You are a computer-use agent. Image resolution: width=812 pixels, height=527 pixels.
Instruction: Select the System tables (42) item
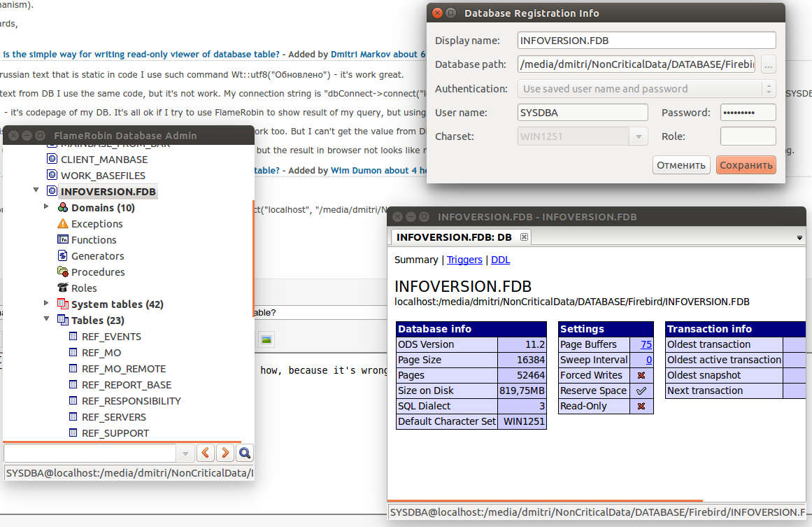117,304
